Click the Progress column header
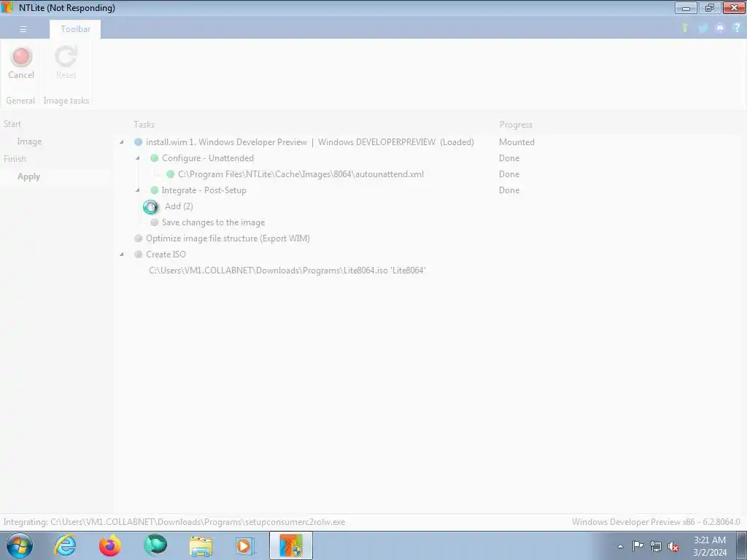747x560 pixels. click(x=516, y=124)
